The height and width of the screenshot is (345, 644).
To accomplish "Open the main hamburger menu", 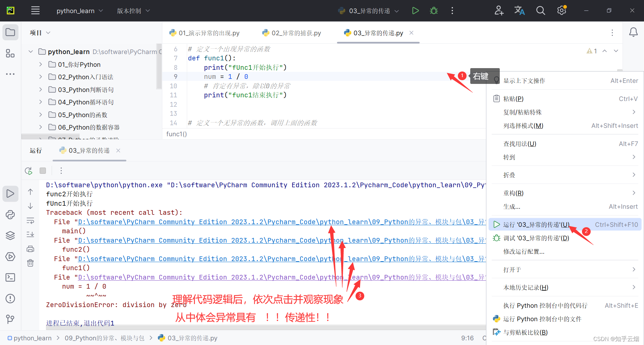I will click(x=35, y=11).
